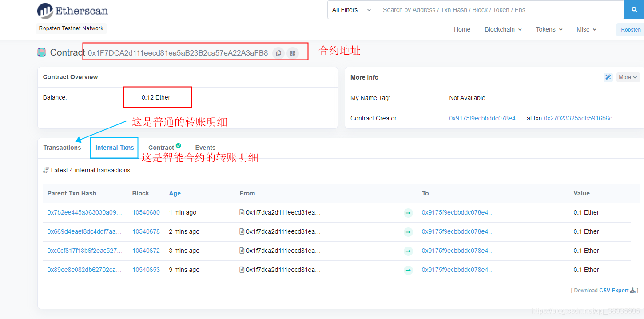Click the Ropsten Testnet Network badge
This screenshot has height=319, width=644.
pos(71,28)
